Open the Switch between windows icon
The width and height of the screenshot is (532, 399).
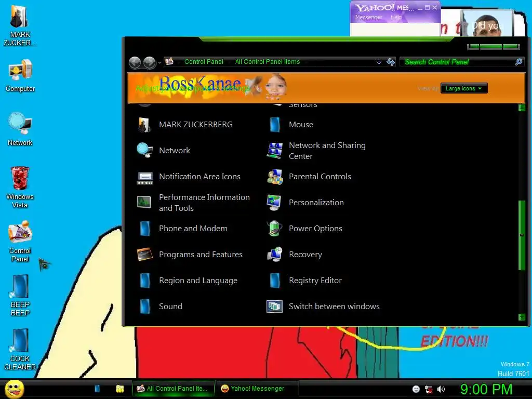pyautogui.click(x=274, y=307)
